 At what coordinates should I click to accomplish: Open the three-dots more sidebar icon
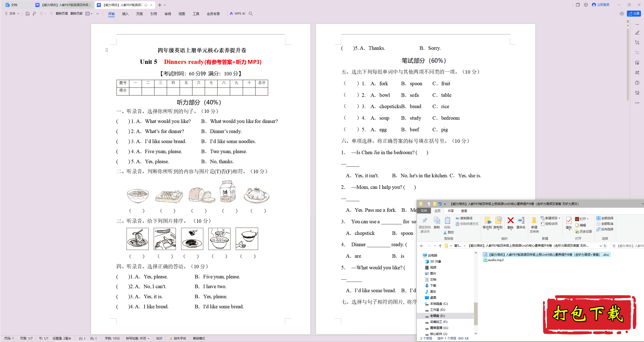click(x=637, y=103)
